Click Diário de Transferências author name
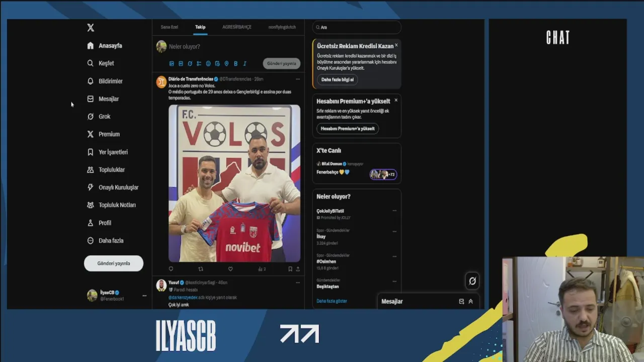 point(191,79)
